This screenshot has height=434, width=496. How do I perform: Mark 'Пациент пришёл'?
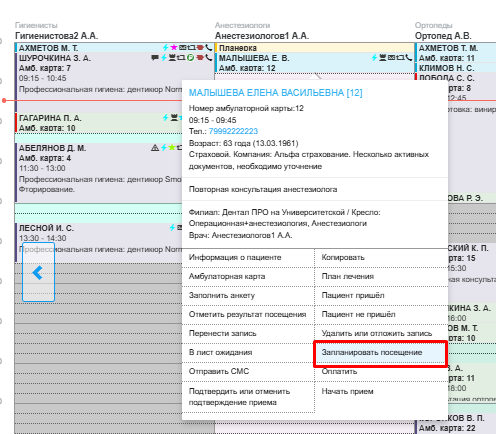(381, 295)
